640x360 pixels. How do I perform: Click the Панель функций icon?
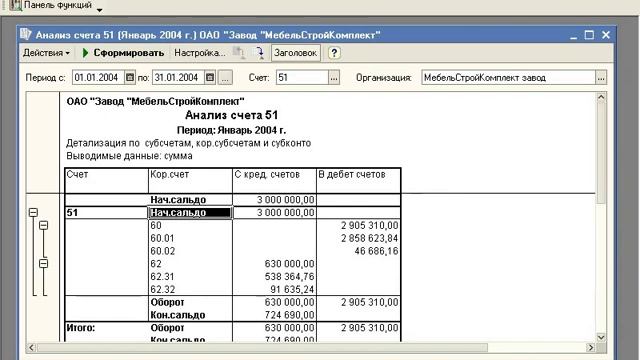[x=16, y=5]
